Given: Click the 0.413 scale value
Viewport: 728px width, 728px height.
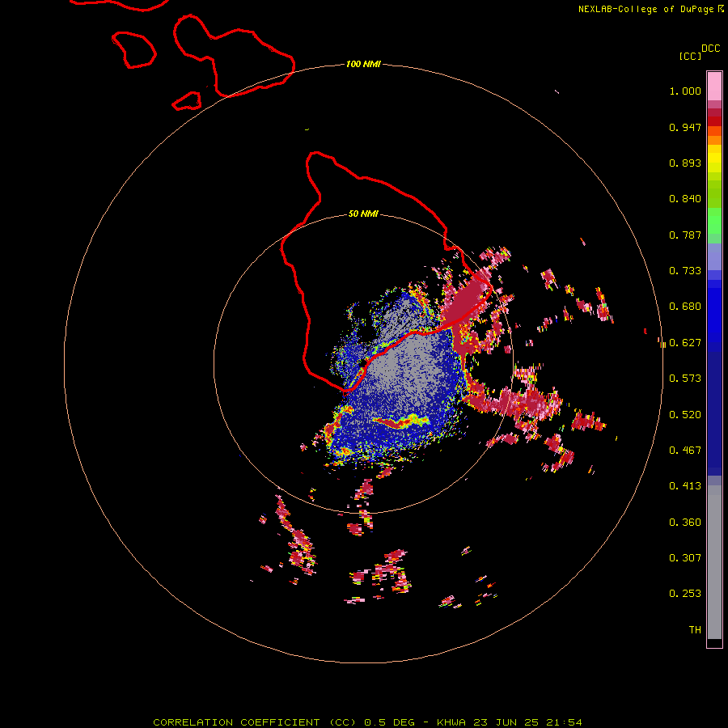Looking at the screenshot, I should pos(685,486).
